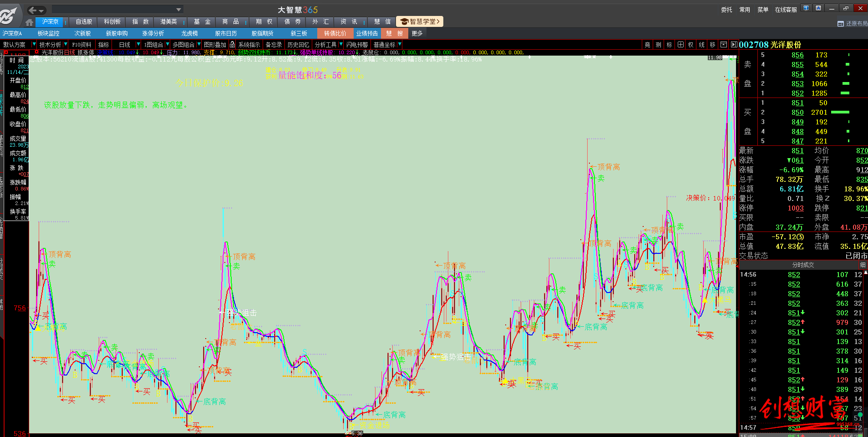
Task: Switch to the 基金 tab
Action: [202, 21]
